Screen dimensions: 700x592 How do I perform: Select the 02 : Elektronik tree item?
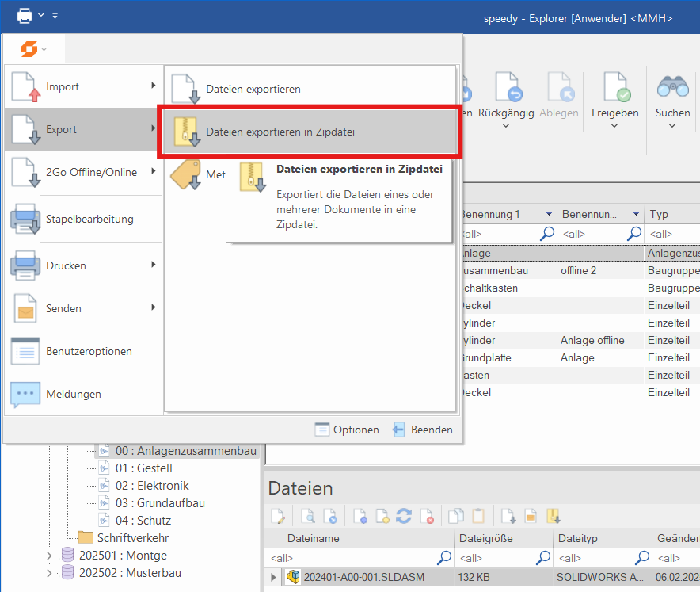[x=151, y=486]
